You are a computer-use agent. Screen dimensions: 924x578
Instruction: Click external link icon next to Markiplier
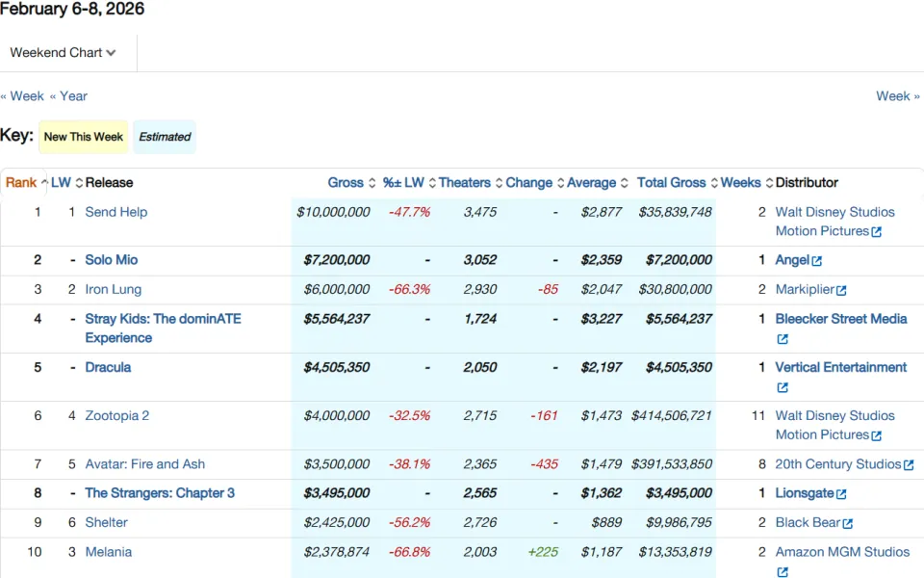[841, 290]
